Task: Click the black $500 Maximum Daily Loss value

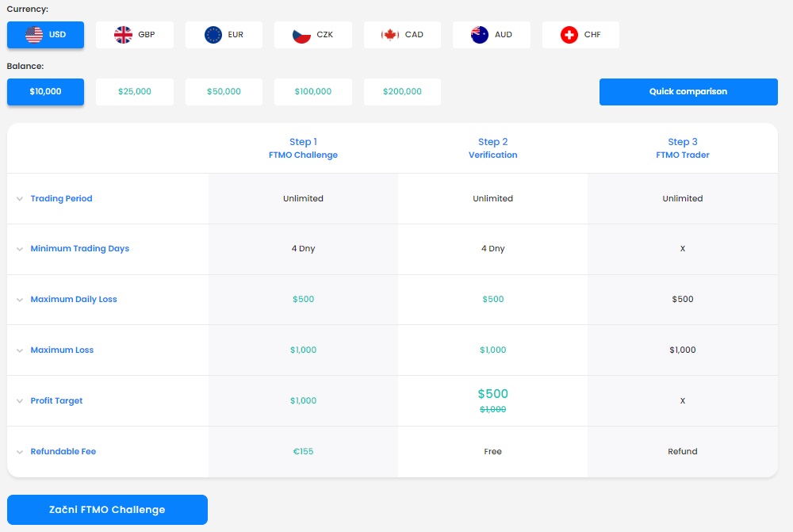Action: 683,299
